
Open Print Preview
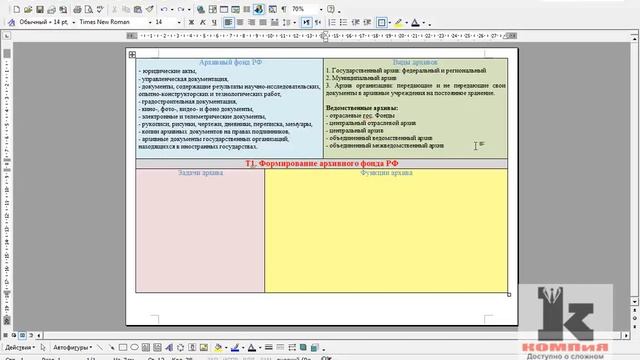[89, 9]
